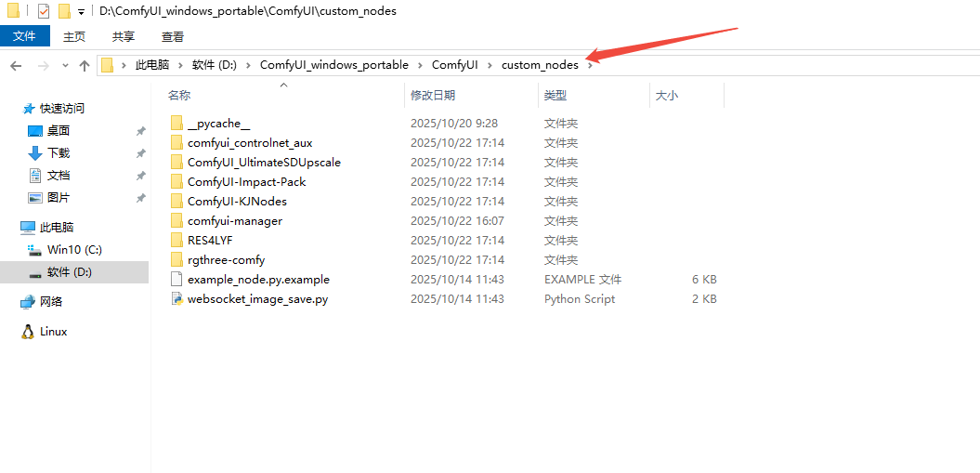This screenshot has width=980, height=473.
Task: Open the Customize Quick Access Toolbar dropdown
Action: (81, 12)
